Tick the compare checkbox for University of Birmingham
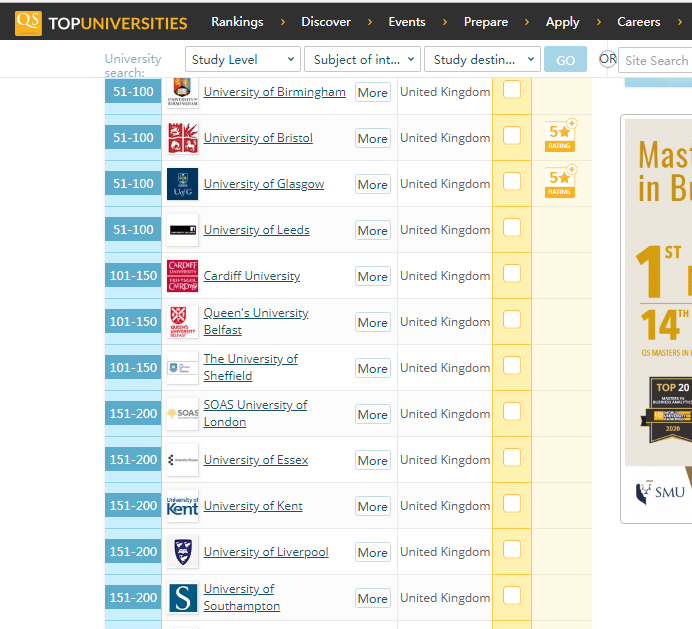The width and height of the screenshot is (692, 629). pyautogui.click(x=512, y=90)
